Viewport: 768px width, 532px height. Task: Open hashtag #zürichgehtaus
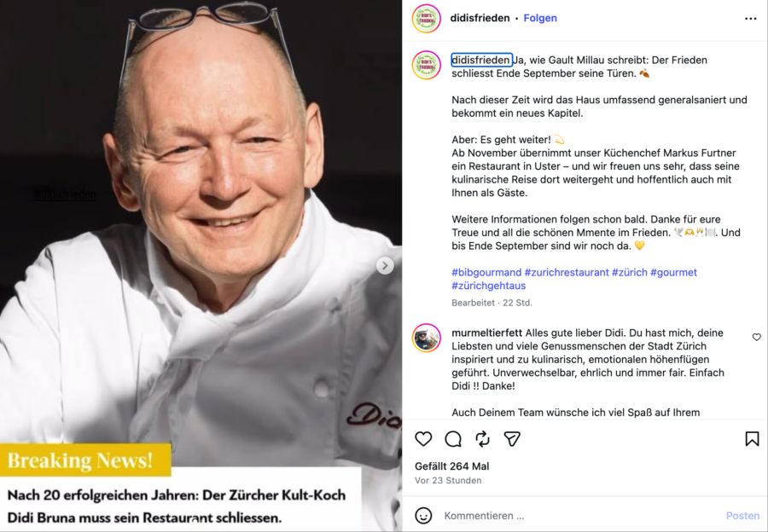[488, 286]
